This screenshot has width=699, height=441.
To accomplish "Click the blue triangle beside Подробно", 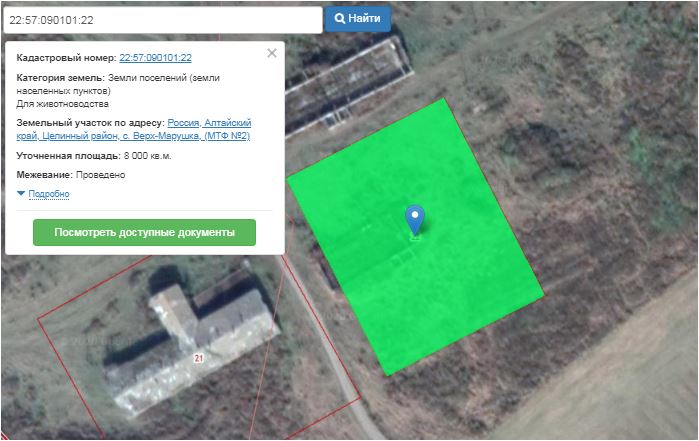I will (22, 194).
